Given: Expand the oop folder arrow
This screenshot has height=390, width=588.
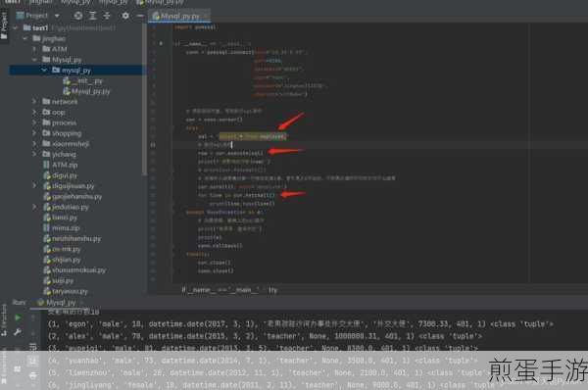Looking at the screenshot, I should (34, 112).
